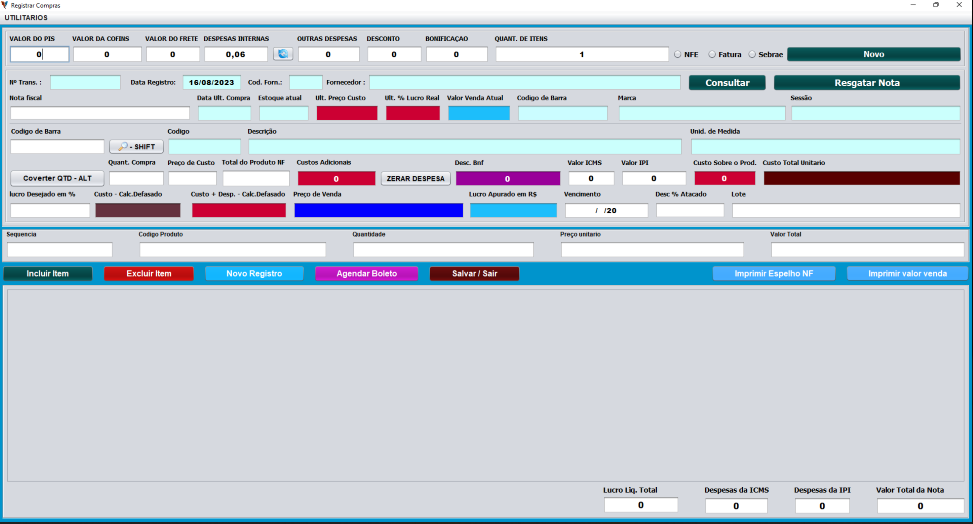This screenshot has height=524, width=973.
Task: Click Salvar / Sair button
Action: [x=474, y=273]
